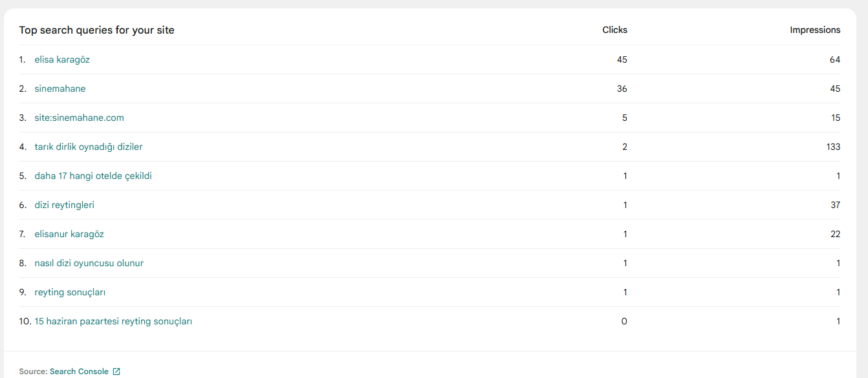Open 'daha 17 hangi otelde çekildi' query
This screenshot has height=378, width=868.
point(93,176)
